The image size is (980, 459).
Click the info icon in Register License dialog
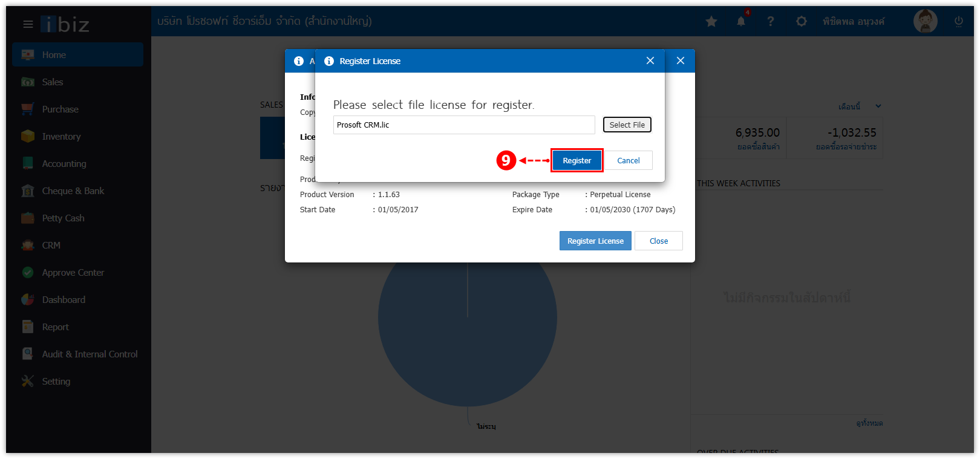click(329, 61)
